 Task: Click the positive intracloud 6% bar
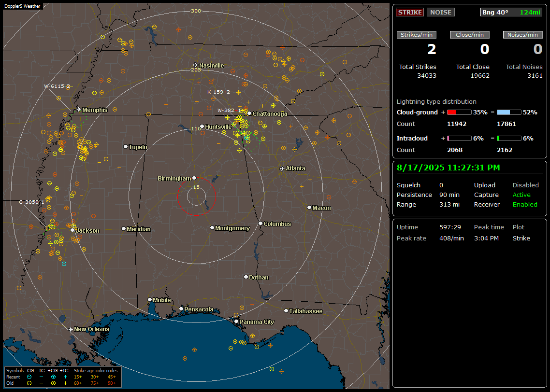pos(459,139)
